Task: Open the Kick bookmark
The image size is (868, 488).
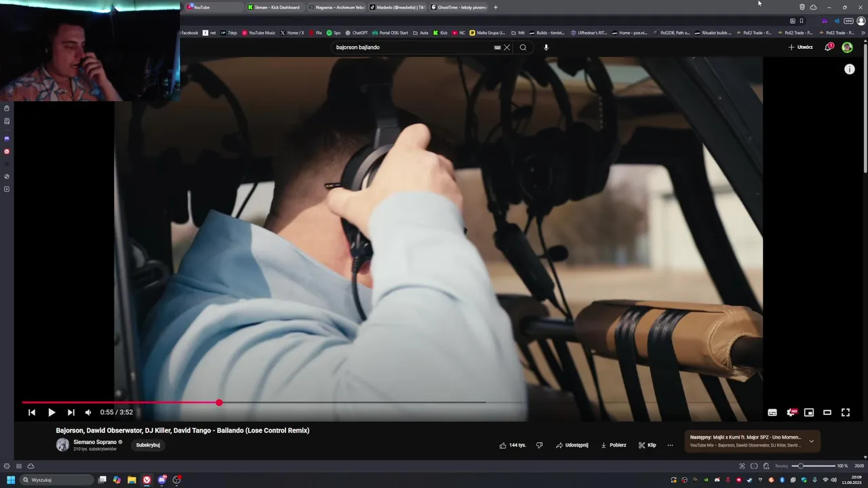Action: click(440, 33)
